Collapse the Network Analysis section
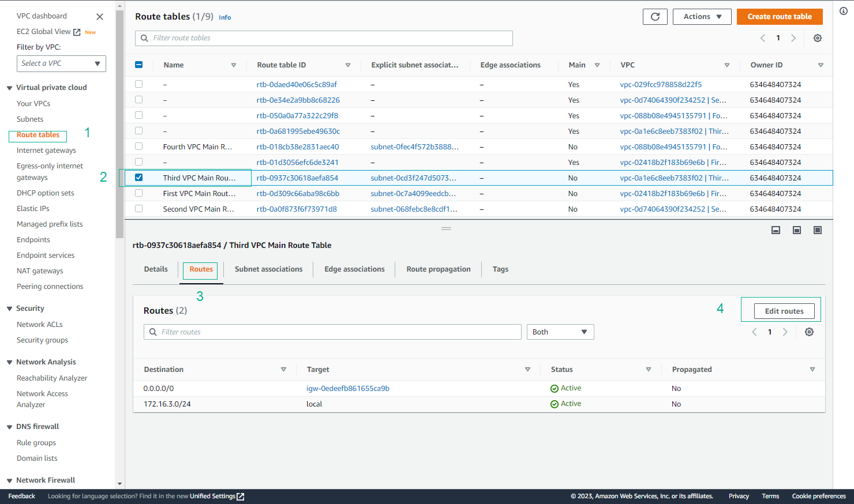This screenshot has width=854, height=504. [9, 363]
